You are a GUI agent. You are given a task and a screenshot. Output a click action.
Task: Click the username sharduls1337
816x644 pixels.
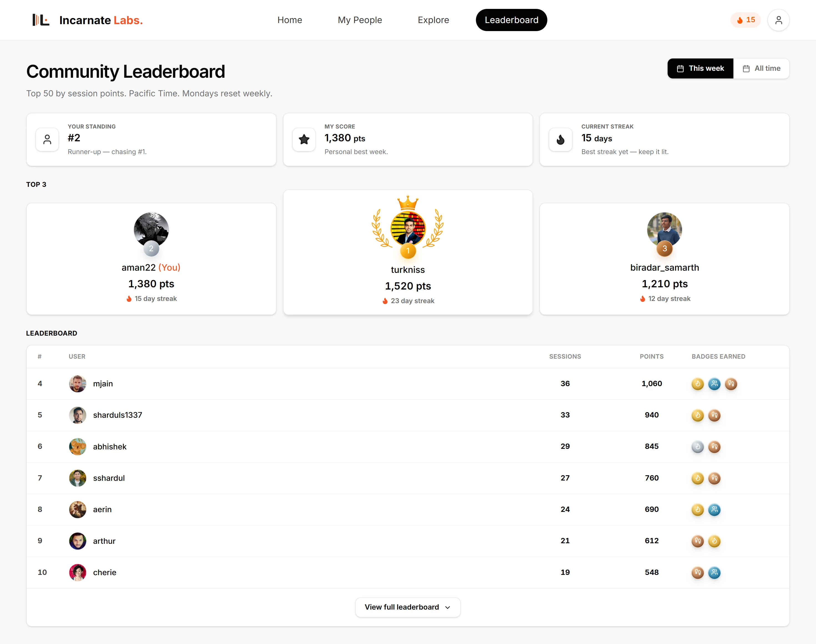(x=118, y=415)
